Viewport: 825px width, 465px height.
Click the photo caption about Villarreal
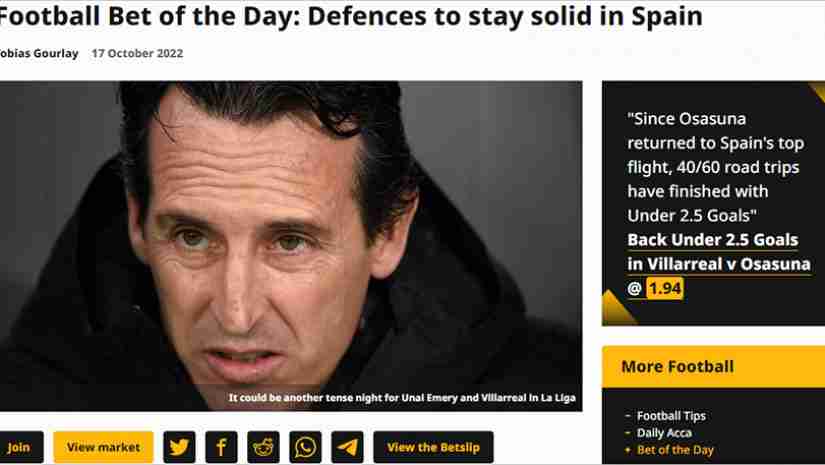point(402,398)
